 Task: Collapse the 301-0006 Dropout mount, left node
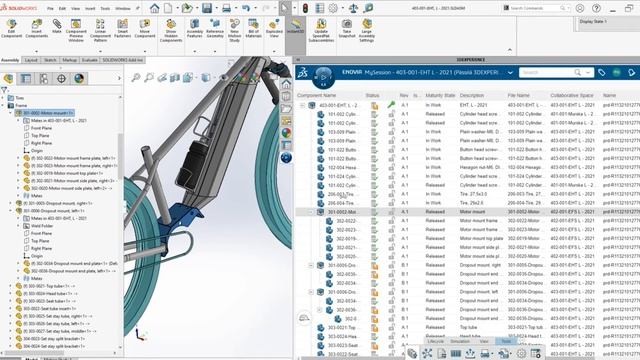click(11, 211)
